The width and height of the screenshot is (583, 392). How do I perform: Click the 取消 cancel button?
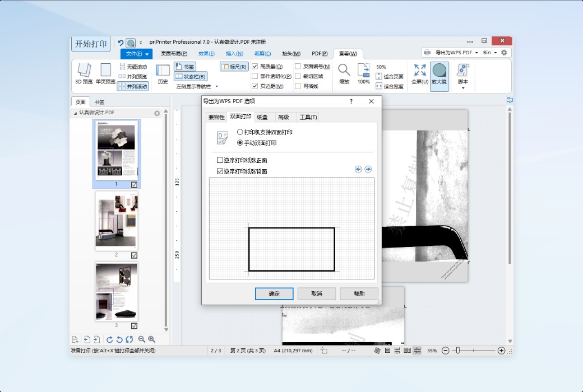click(317, 293)
